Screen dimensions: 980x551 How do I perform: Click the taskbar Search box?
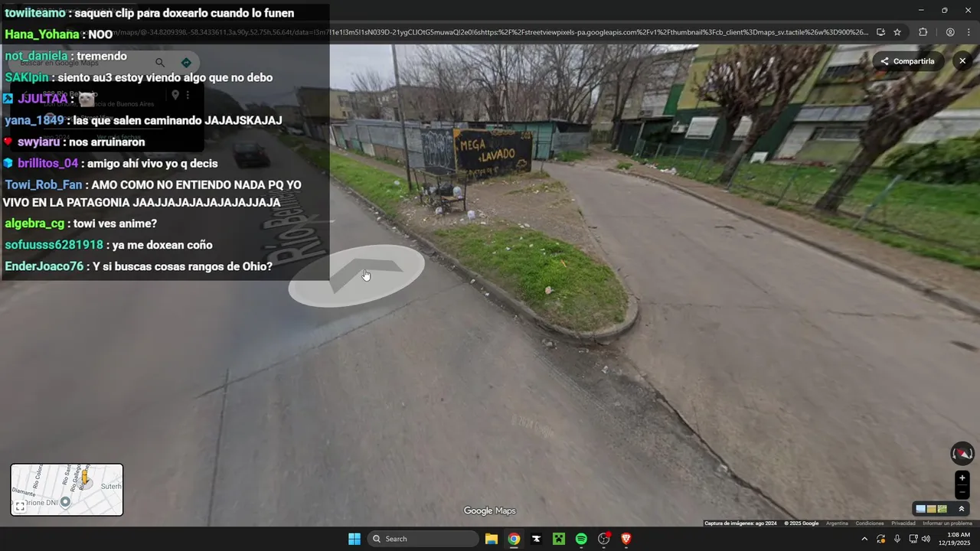click(423, 539)
